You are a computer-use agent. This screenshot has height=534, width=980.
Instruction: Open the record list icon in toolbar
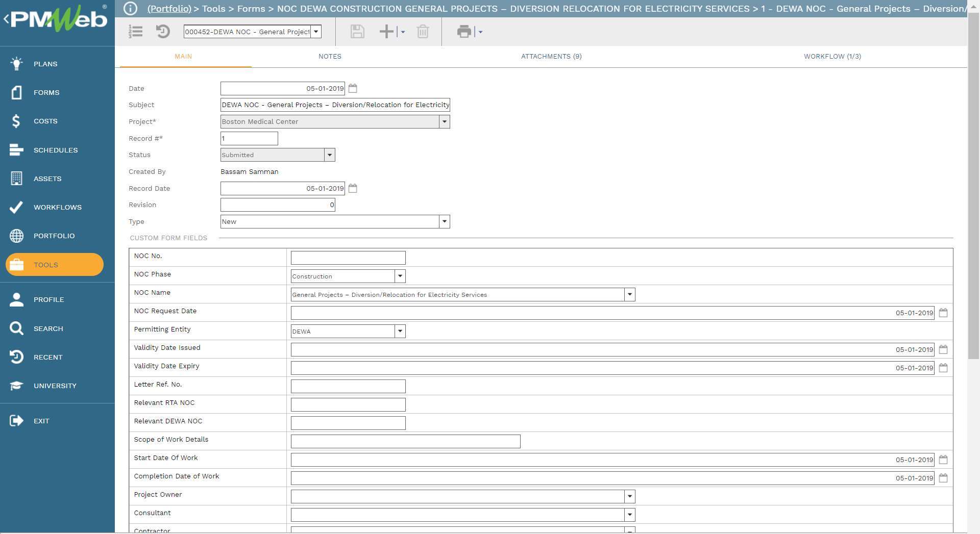[x=135, y=32]
